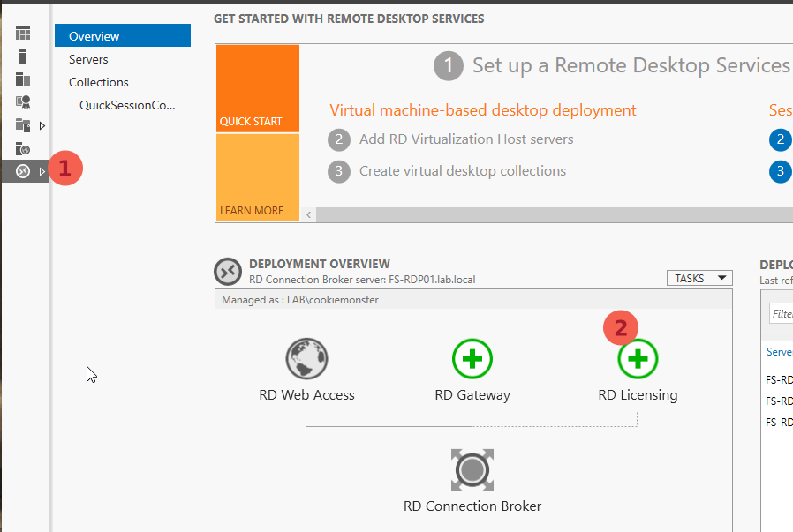Open the RD Connection Broker icon
This screenshot has width=793, height=532.
[472, 470]
